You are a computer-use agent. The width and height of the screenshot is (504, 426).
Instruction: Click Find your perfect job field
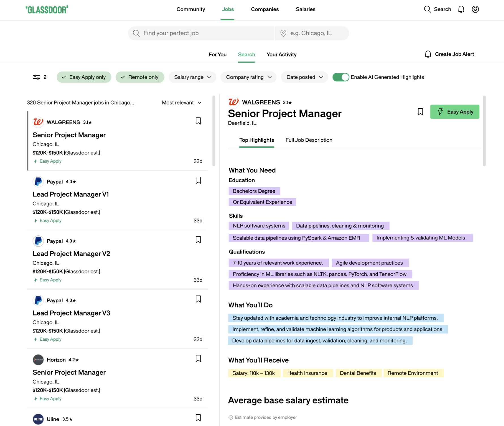click(x=201, y=33)
